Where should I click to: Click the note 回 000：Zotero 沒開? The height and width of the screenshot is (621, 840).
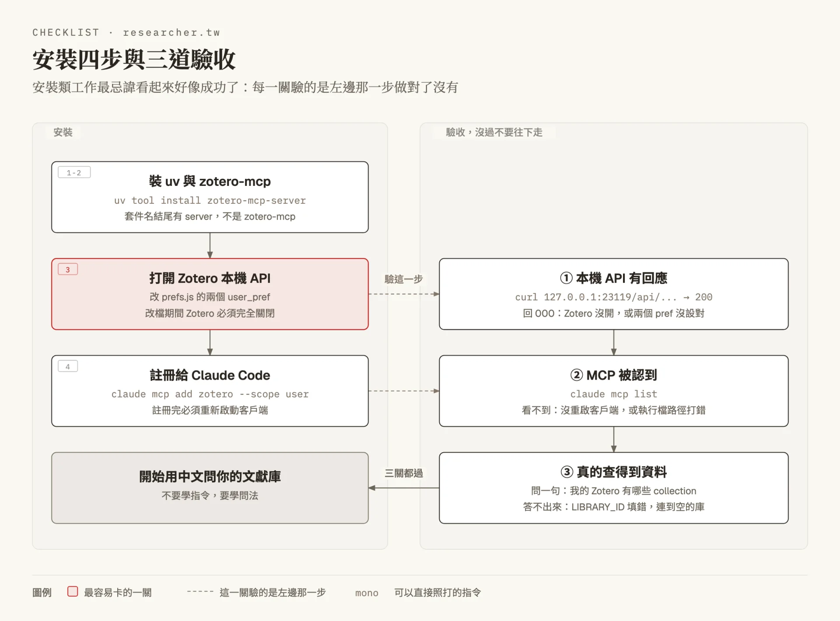pyautogui.click(x=614, y=313)
